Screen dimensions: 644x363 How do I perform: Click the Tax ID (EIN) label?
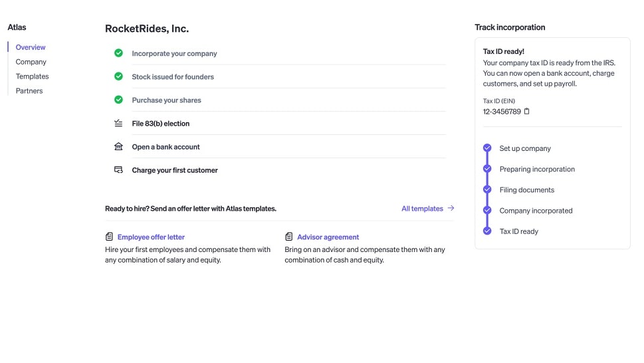(x=498, y=101)
